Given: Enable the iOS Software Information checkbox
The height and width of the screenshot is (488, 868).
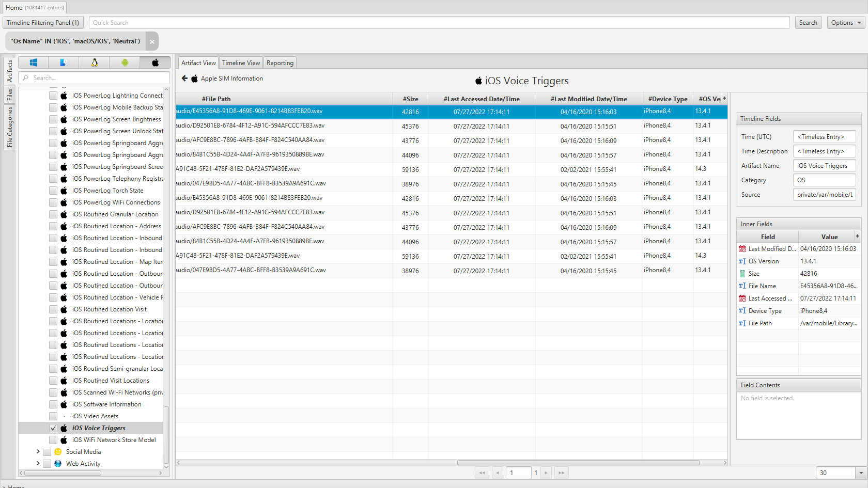Looking at the screenshot, I should pyautogui.click(x=53, y=404).
